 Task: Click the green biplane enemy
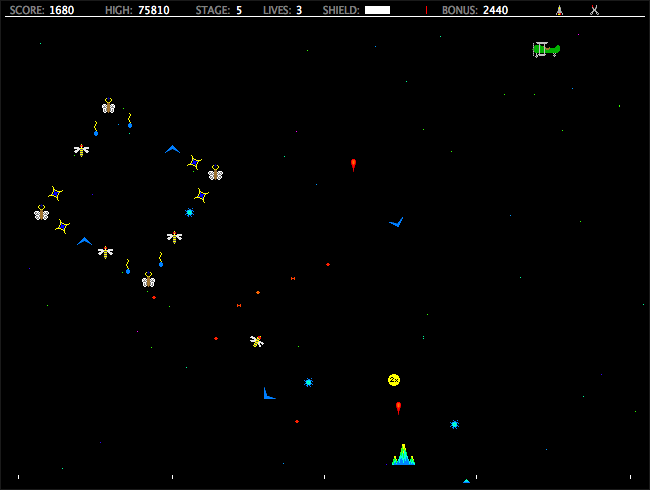(545, 49)
